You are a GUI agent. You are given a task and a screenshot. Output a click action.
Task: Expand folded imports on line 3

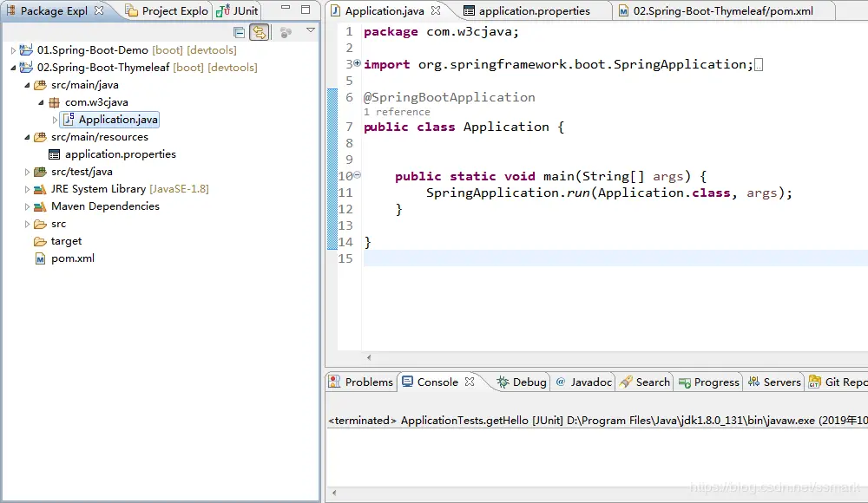[357, 63]
